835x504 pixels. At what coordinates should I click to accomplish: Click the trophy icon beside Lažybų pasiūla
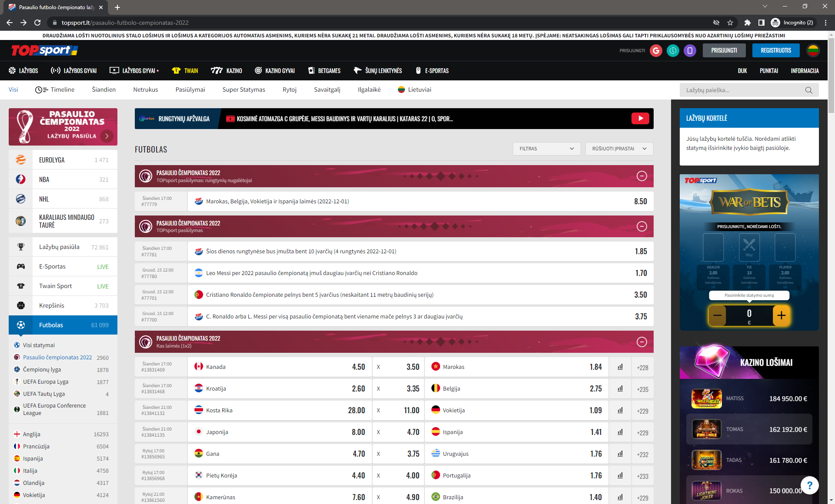pyautogui.click(x=20, y=247)
